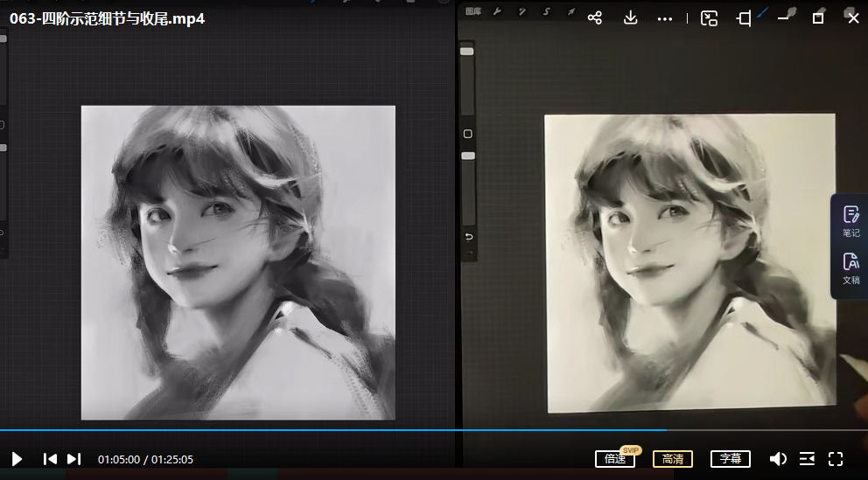Switch to picture-in-picture mini player
Image resolution: width=868 pixels, height=480 pixels.
pos(710,18)
